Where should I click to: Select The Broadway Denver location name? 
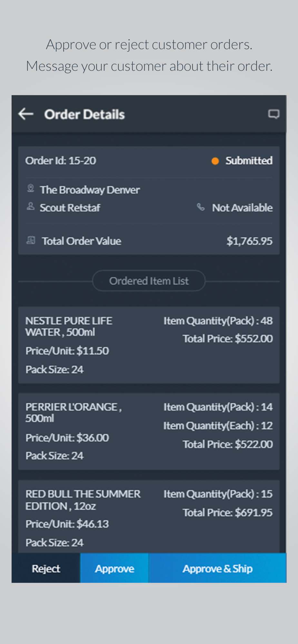coord(90,190)
